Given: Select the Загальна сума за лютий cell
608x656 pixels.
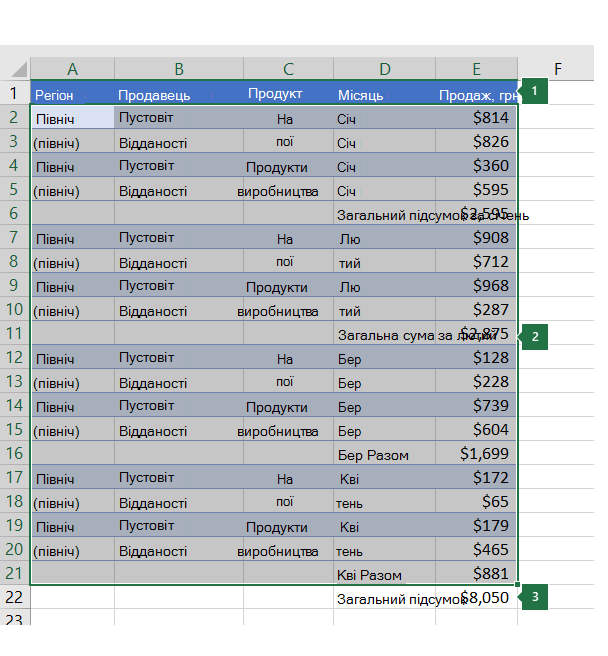Looking at the screenshot, I should click(385, 333).
